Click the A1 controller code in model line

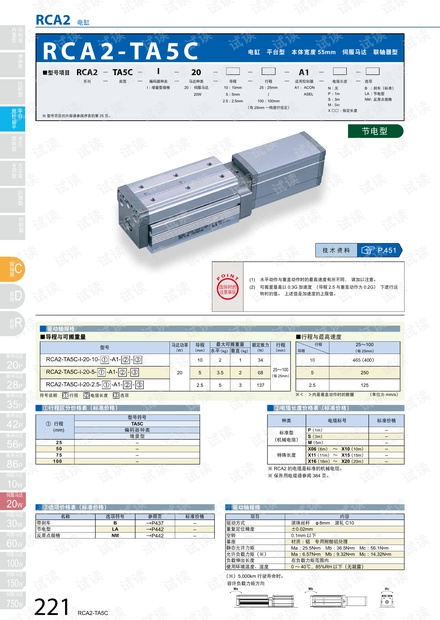point(304,72)
